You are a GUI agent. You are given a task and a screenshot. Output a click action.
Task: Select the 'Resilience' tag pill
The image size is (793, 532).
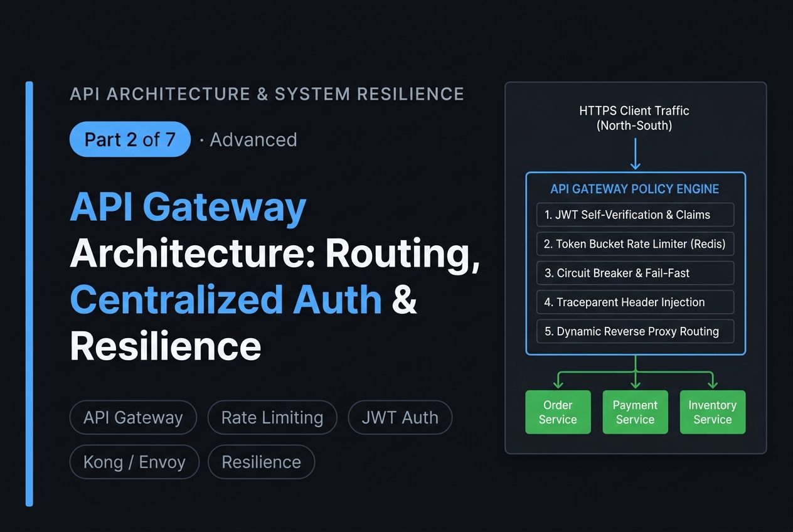(261, 462)
